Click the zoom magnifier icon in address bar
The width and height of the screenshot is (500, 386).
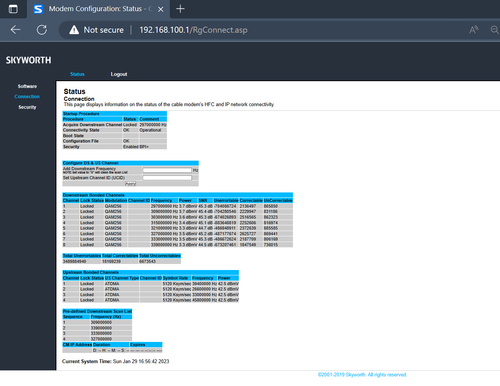495,30
